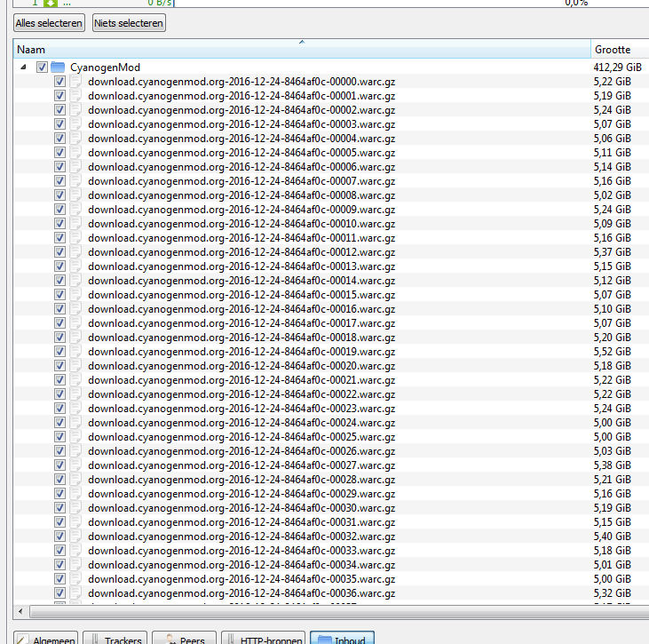Click the 5,32 GiB size value
649x644 pixels.
pos(613,593)
